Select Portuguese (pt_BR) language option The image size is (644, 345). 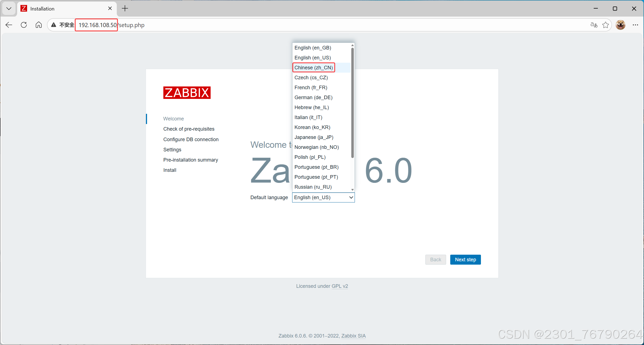(x=321, y=167)
